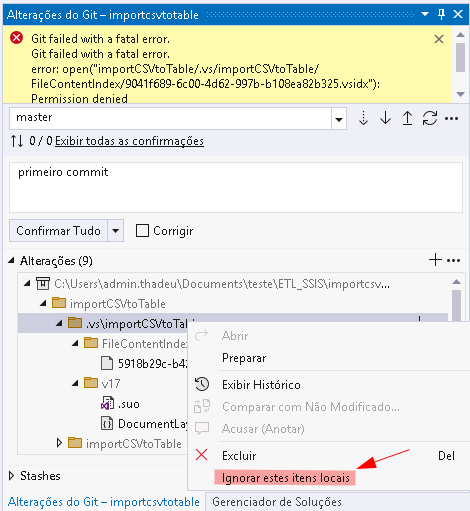470x511 pixels.
Task: Click the Exibir Histórico clock icon
Action: click(x=202, y=384)
